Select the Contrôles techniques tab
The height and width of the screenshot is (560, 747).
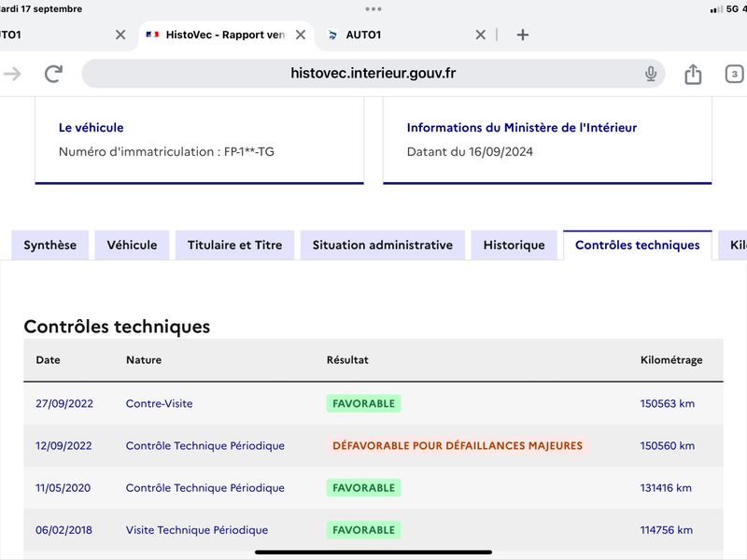pyautogui.click(x=638, y=245)
